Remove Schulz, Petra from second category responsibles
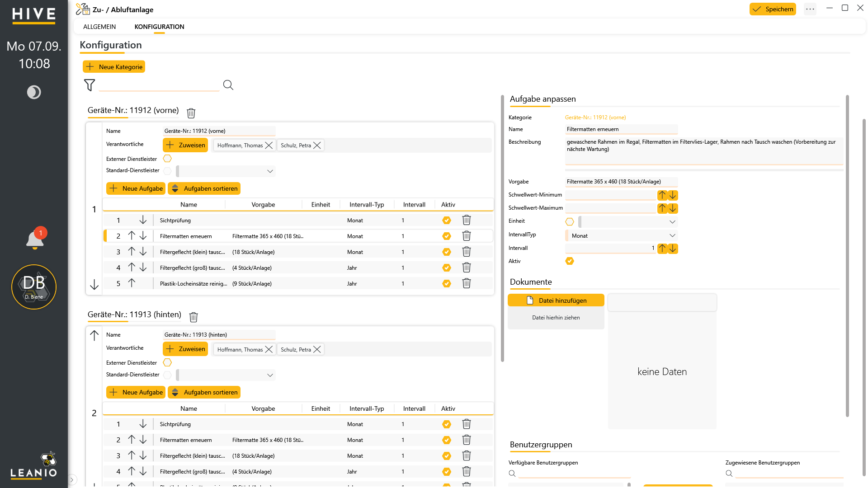868x488 pixels. (x=317, y=349)
